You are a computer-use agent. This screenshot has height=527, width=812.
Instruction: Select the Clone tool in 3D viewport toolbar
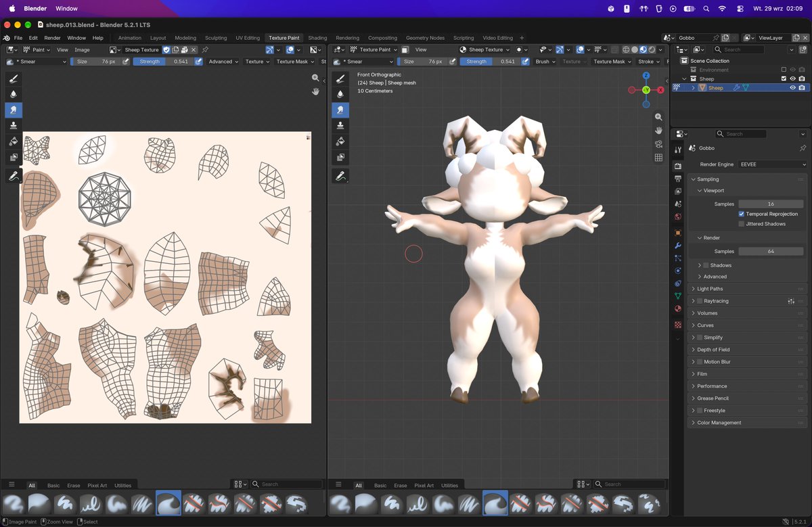[x=340, y=125]
